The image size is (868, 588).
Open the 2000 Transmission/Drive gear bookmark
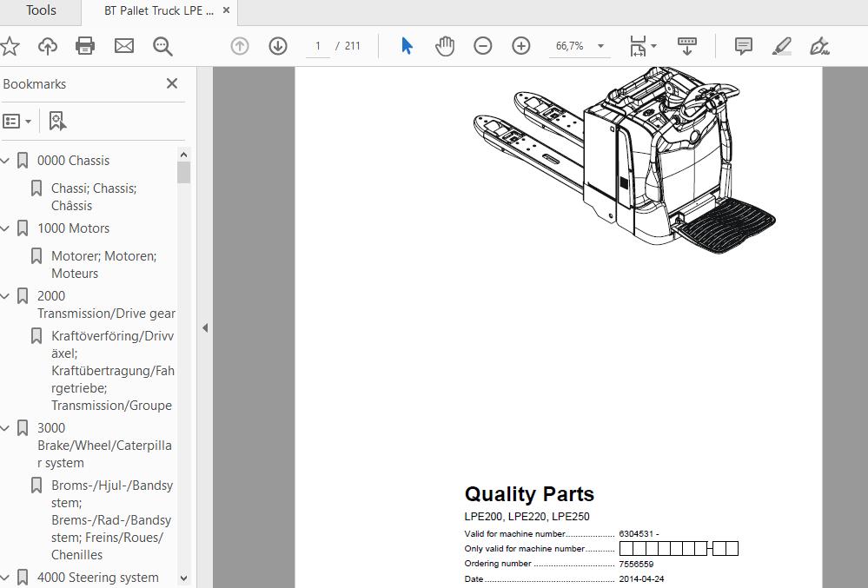coord(106,304)
